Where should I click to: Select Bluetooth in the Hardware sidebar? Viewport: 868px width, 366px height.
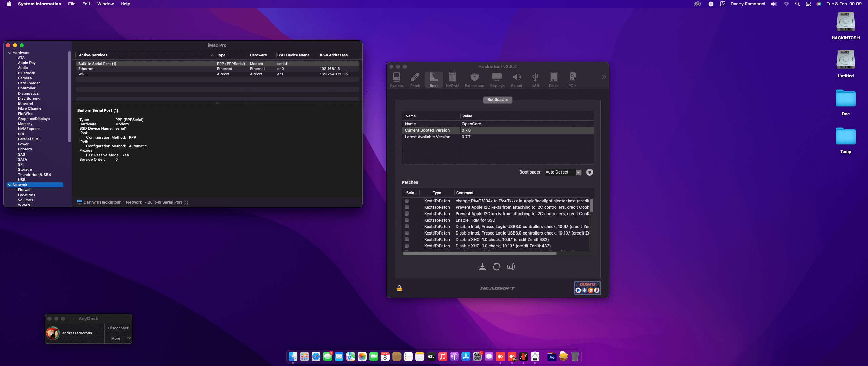pyautogui.click(x=26, y=73)
